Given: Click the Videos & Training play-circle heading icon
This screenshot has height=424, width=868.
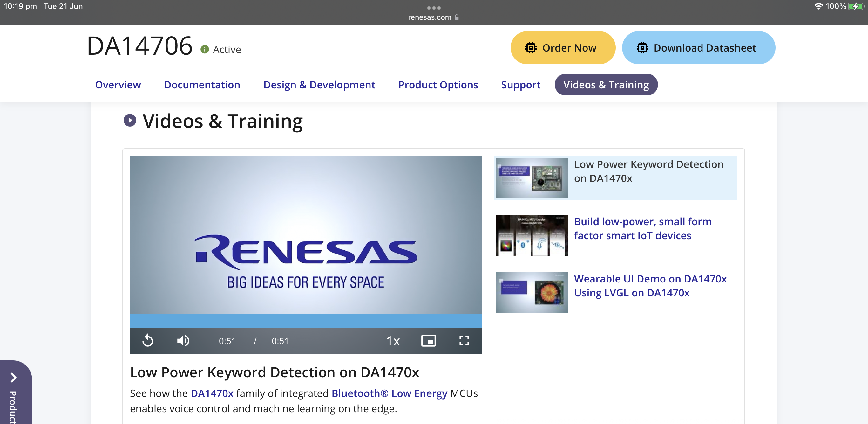Looking at the screenshot, I should pos(130,121).
